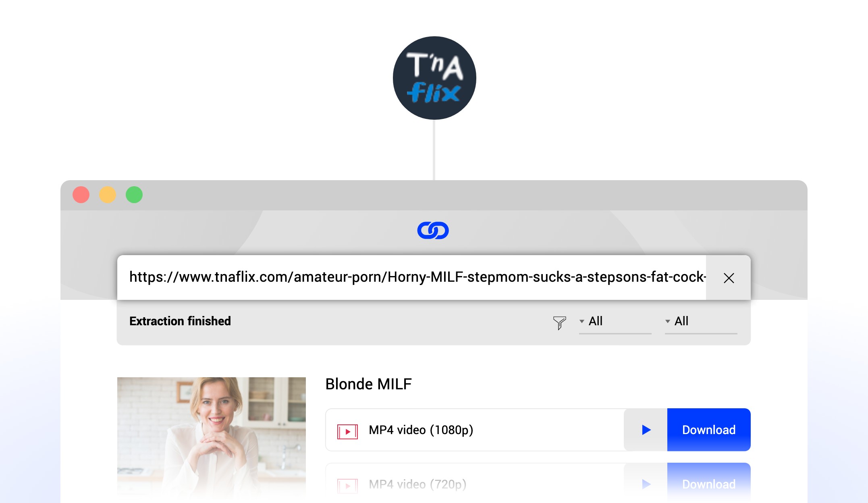Enable the extraction filter toggle

[560, 322]
